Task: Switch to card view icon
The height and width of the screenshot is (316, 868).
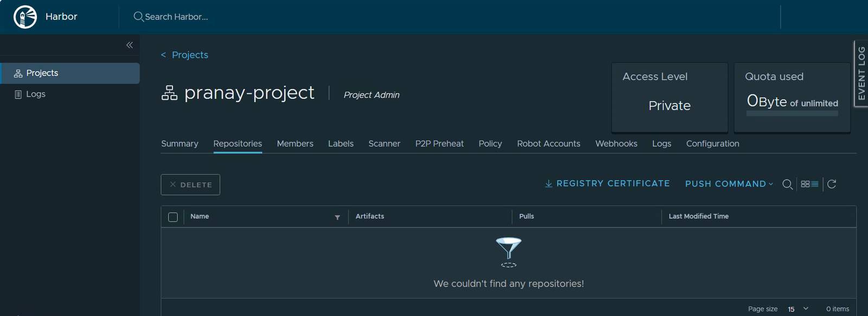Action: click(805, 184)
